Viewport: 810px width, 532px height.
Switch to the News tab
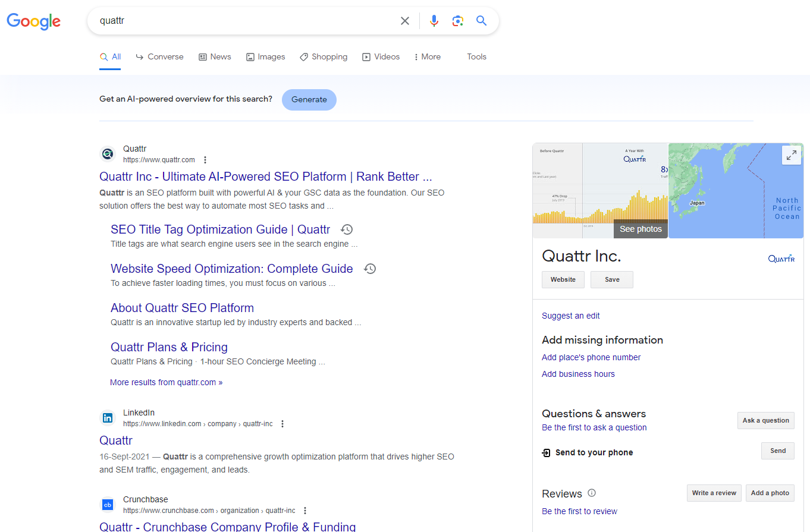pyautogui.click(x=215, y=57)
